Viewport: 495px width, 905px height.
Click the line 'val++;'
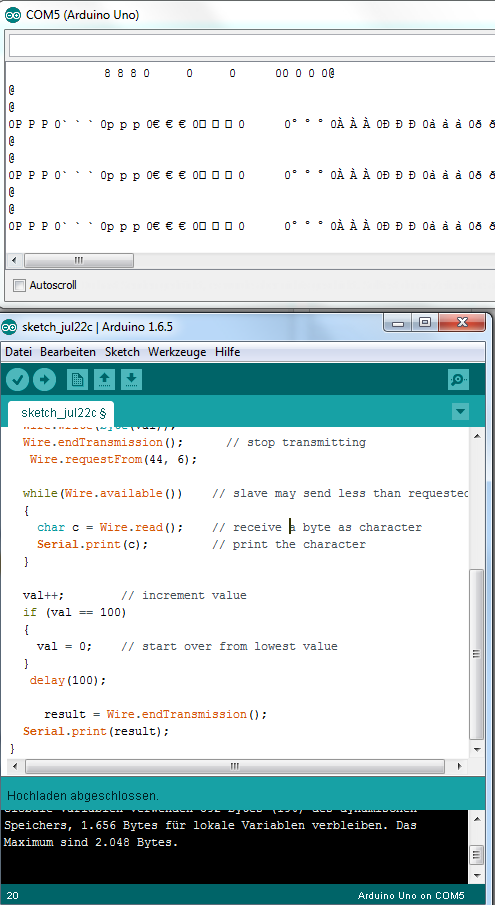[x=43, y=595]
